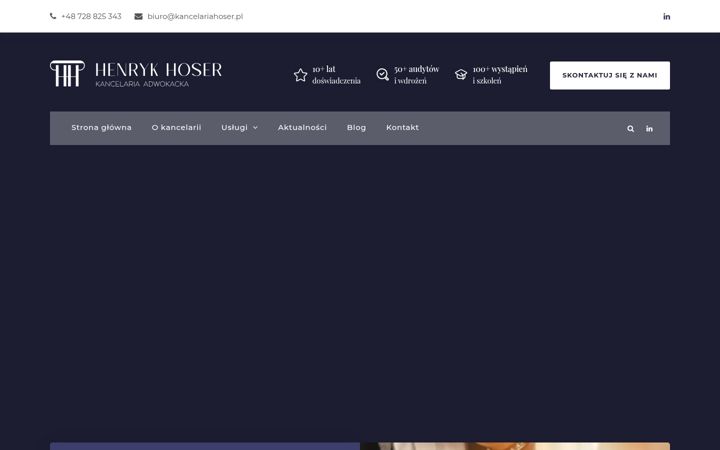Open Aktualności menu item
The height and width of the screenshot is (450, 720).
coord(302,128)
